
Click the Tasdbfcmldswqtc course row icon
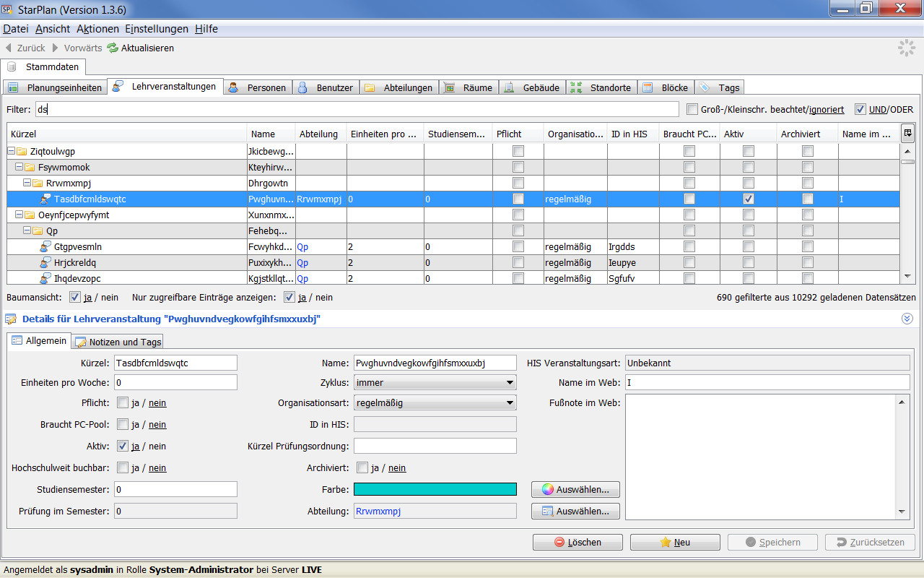(46, 199)
